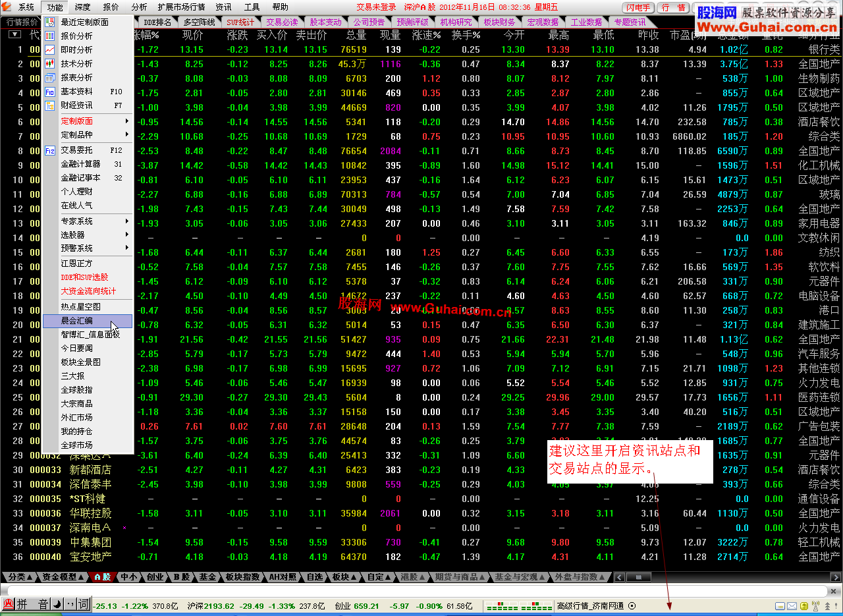Viewport: 843px width, 616px height.
Task: Click the 交易未登录 status link
Action: click(377, 7)
